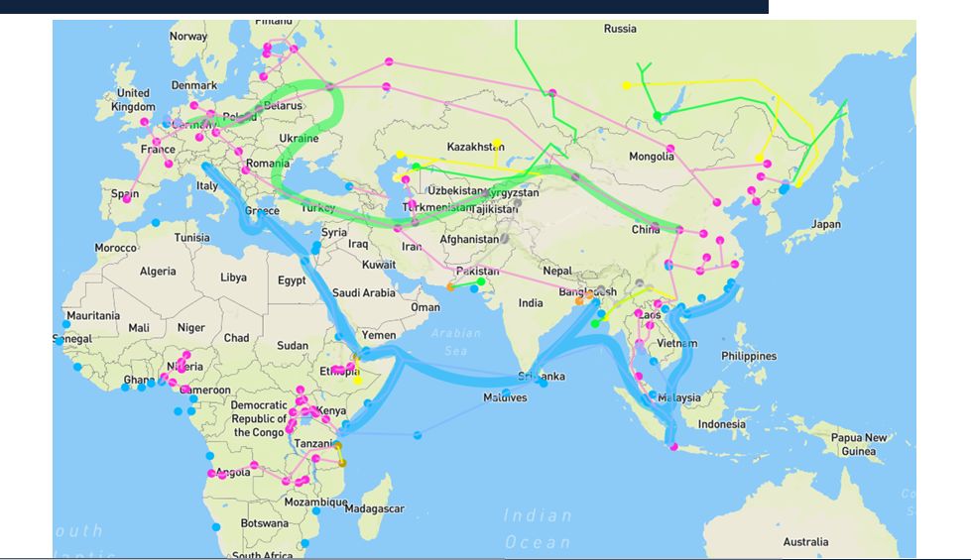Click the blue marker near the Maldives label
The image size is (971, 560).
click(506, 392)
